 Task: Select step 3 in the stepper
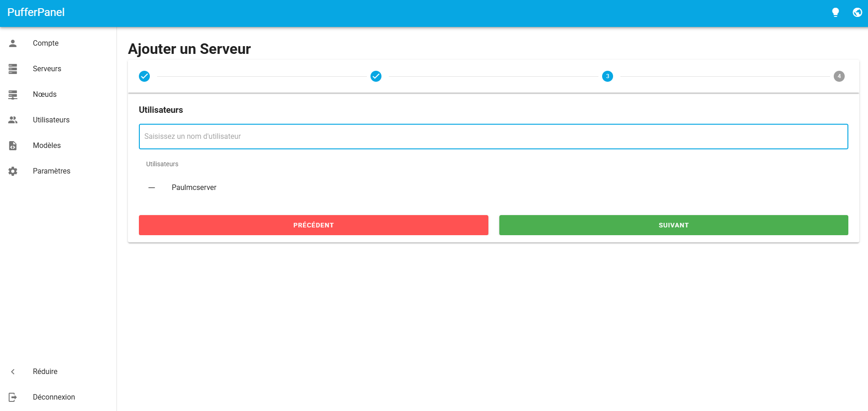(608, 76)
